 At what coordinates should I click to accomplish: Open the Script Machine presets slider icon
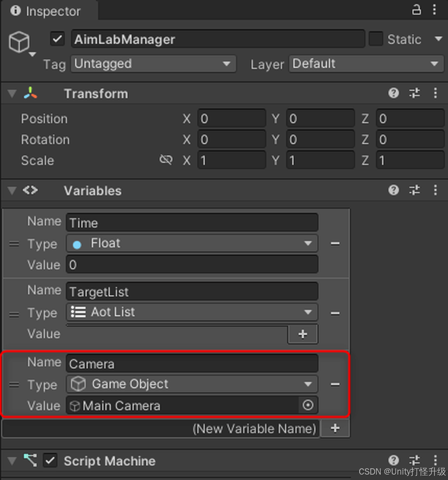(x=414, y=460)
